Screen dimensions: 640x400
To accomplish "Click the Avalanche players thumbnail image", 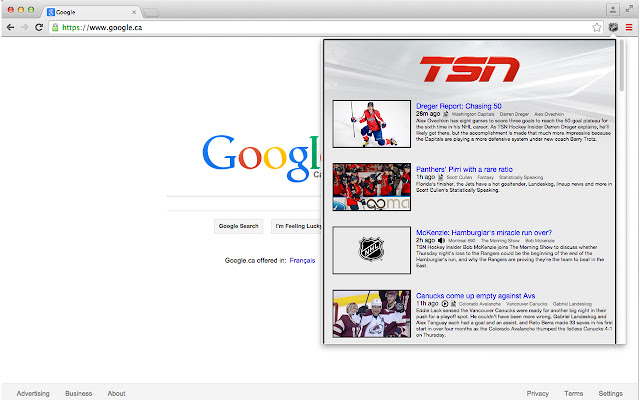I will click(371, 313).
